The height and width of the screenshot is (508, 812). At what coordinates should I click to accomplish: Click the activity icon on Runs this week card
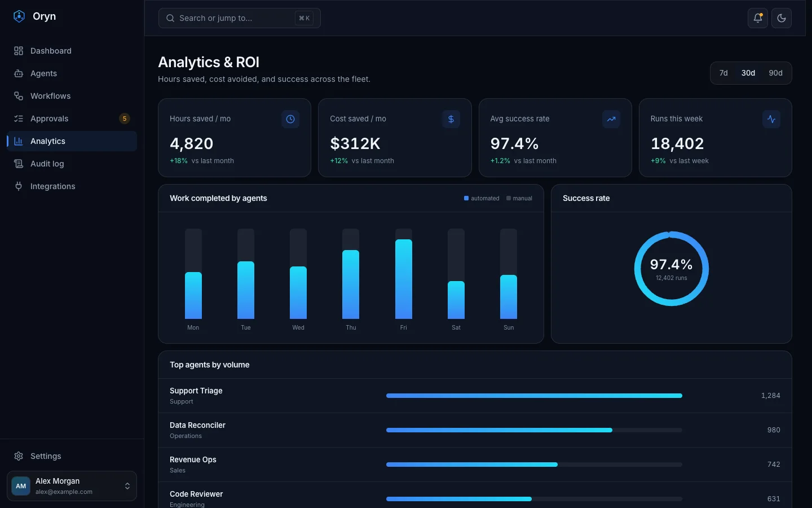coord(771,119)
